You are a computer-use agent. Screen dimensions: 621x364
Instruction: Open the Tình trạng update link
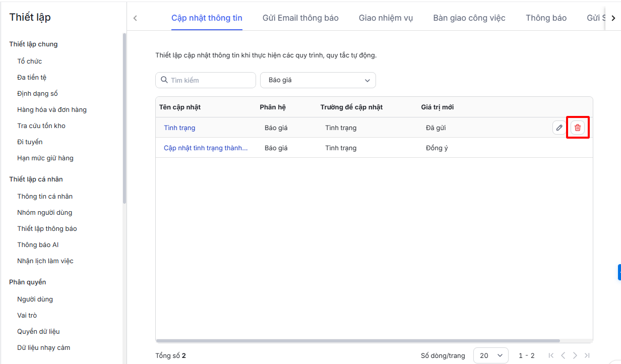(x=179, y=128)
